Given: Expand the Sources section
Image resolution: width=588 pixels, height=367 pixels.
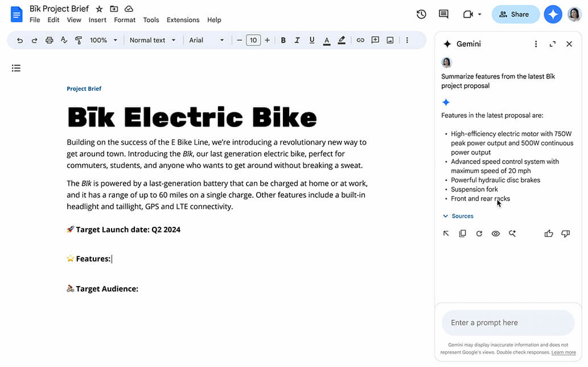Looking at the screenshot, I should pyautogui.click(x=458, y=216).
